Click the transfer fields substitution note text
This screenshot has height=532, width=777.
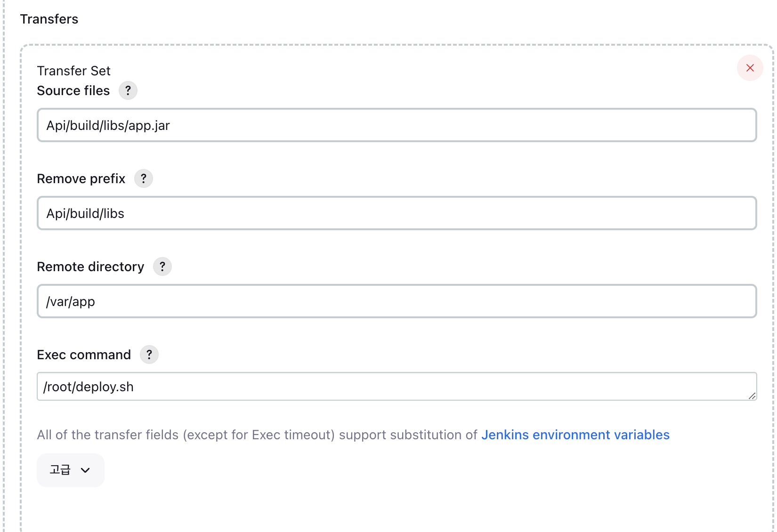point(257,435)
